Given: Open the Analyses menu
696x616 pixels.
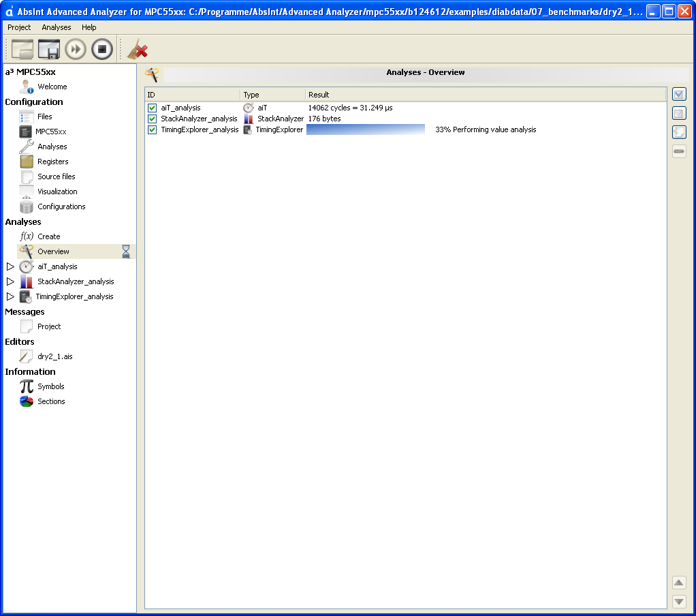Looking at the screenshot, I should (x=57, y=27).
